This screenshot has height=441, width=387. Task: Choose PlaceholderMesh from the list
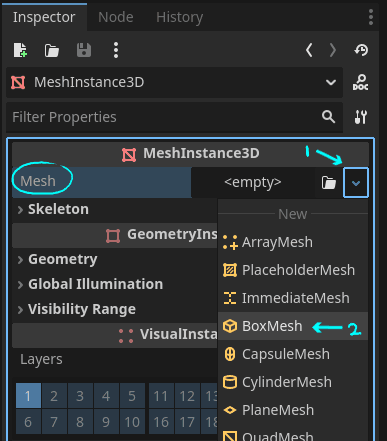pyautogui.click(x=293, y=270)
